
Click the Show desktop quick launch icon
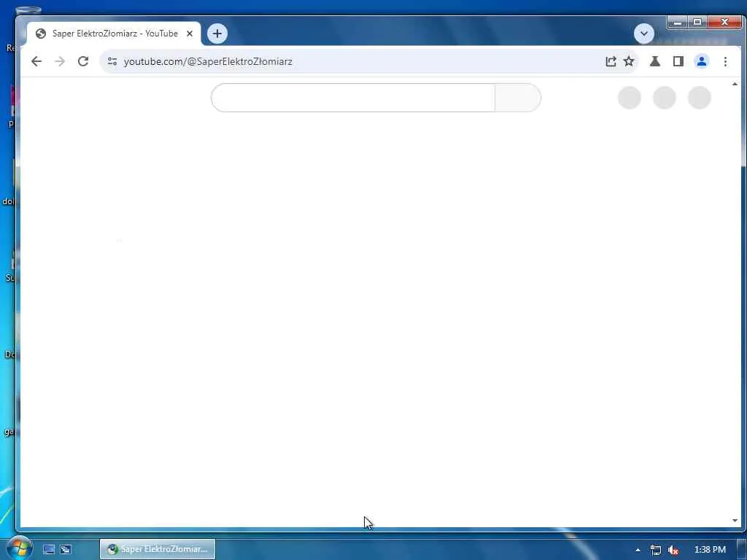click(49, 549)
